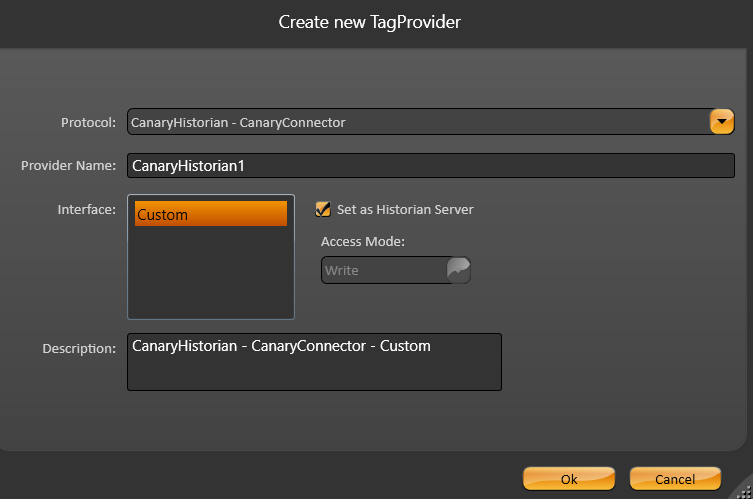Click the Provider Name field containing CanaryHistorian1
The image size is (753, 499).
point(431,166)
